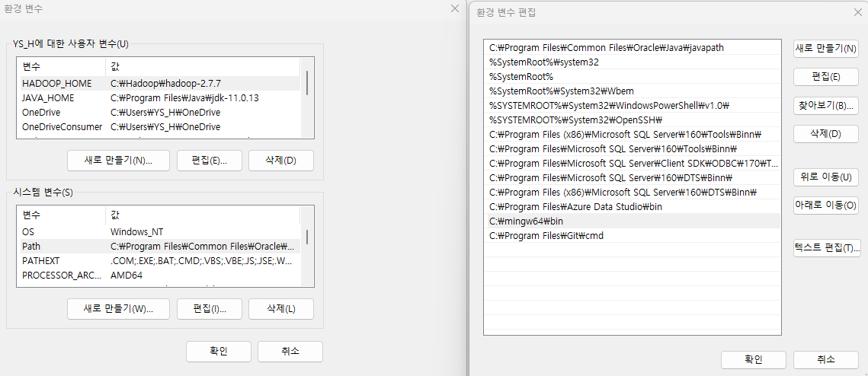Select the System32\Wbem path entry
The image size is (868, 376).
[633, 91]
